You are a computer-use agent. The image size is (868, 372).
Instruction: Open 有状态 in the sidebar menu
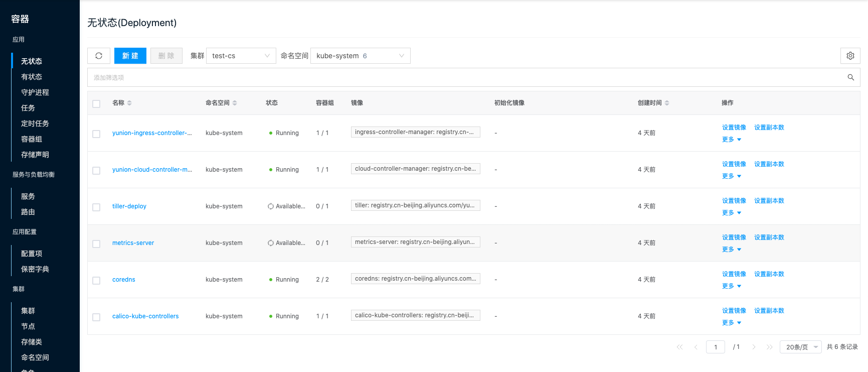pyautogui.click(x=32, y=77)
